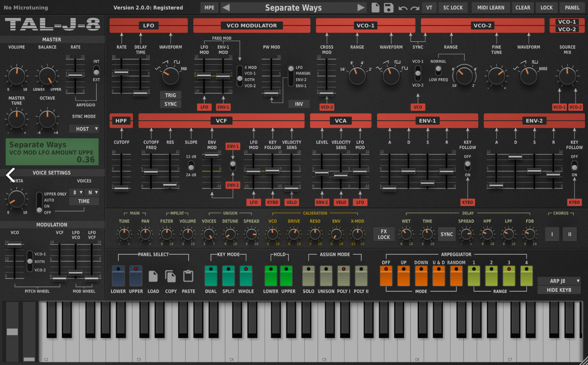Select Whole key mode

click(246, 276)
